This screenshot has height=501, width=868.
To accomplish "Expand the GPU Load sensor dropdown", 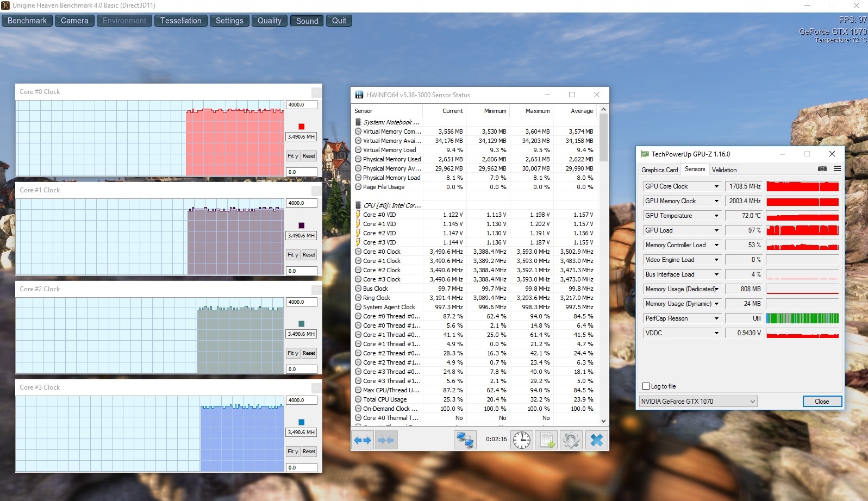I will [716, 230].
